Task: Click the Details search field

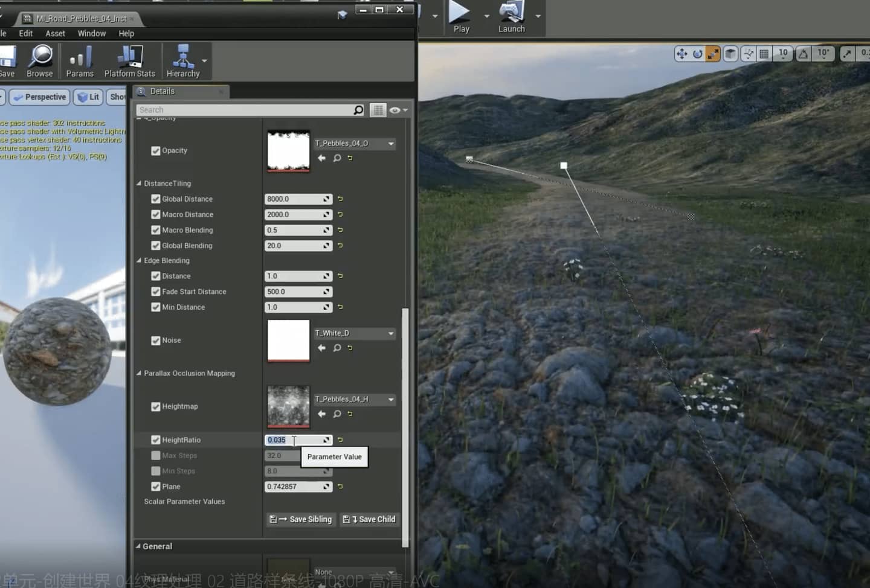Action: point(245,110)
